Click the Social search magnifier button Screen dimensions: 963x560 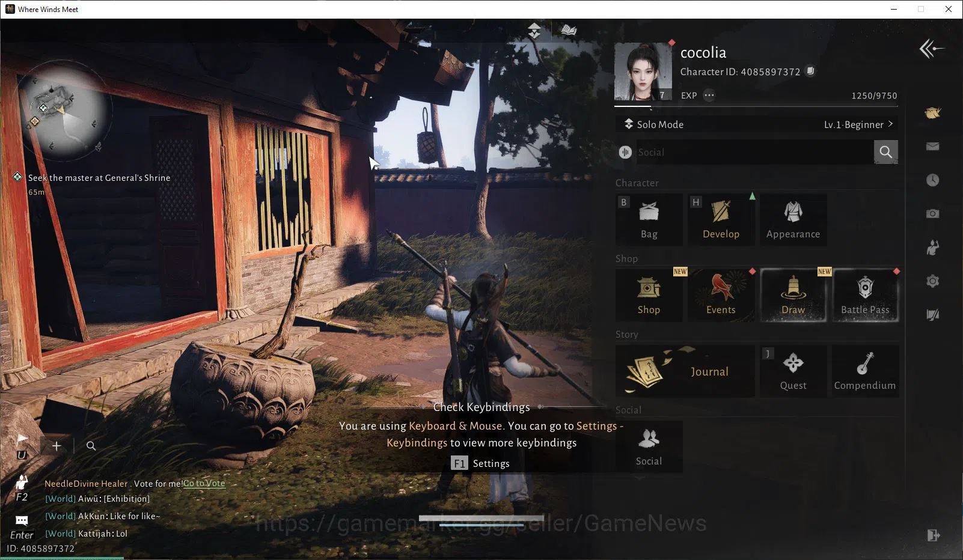coord(886,152)
